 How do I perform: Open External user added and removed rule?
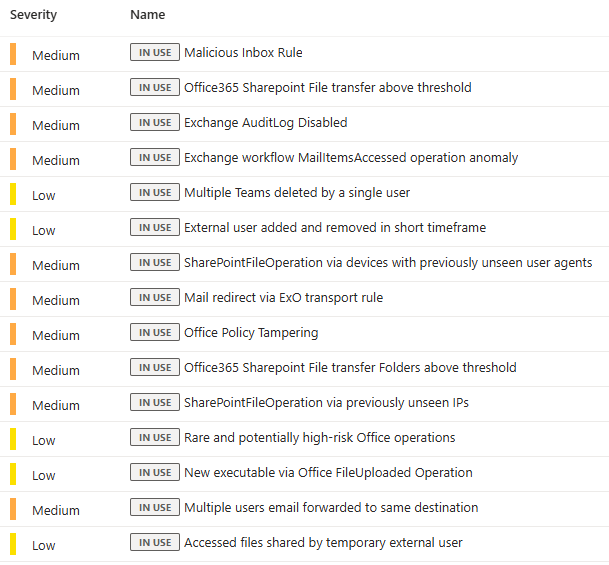click(335, 228)
